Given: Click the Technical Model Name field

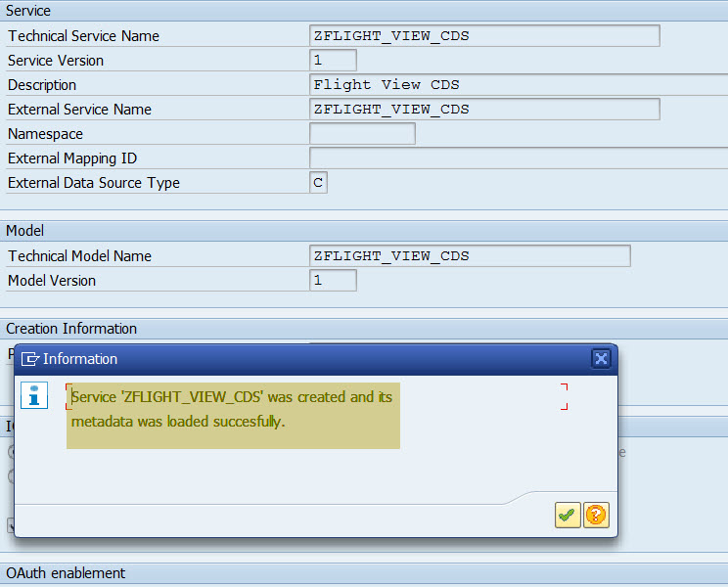Looking at the screenshot, I should pos(470,256).
